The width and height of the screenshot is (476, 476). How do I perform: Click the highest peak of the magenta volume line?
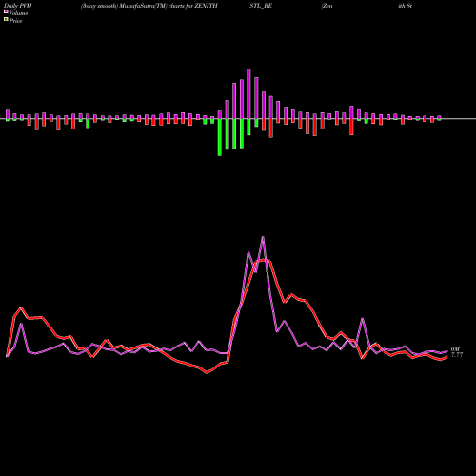coord(263,237)
